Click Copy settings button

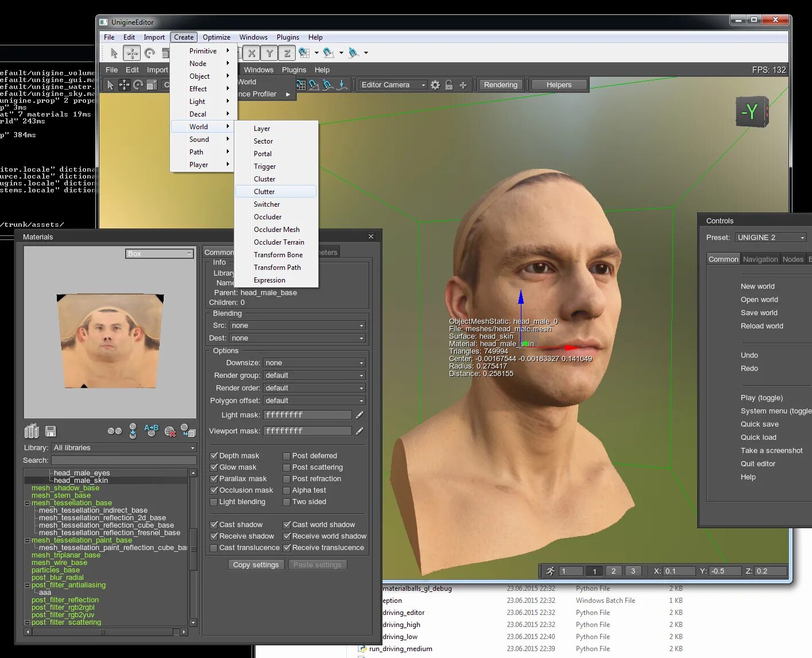256,565
